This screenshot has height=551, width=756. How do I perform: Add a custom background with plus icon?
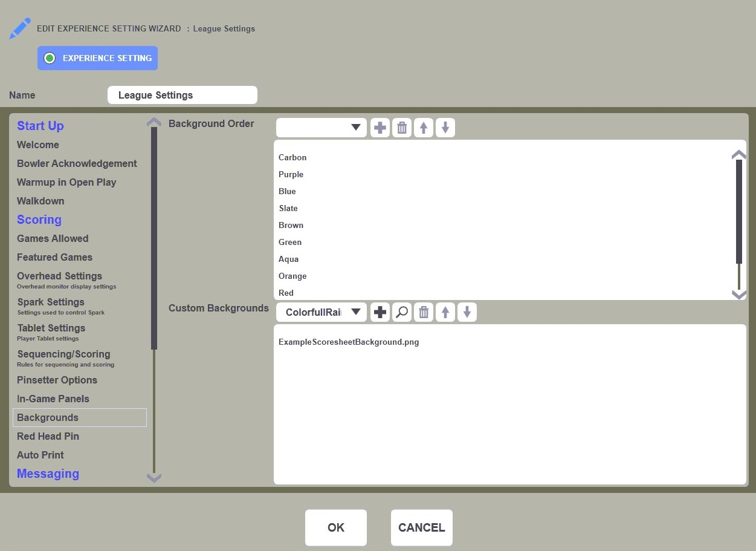(380, 312)
